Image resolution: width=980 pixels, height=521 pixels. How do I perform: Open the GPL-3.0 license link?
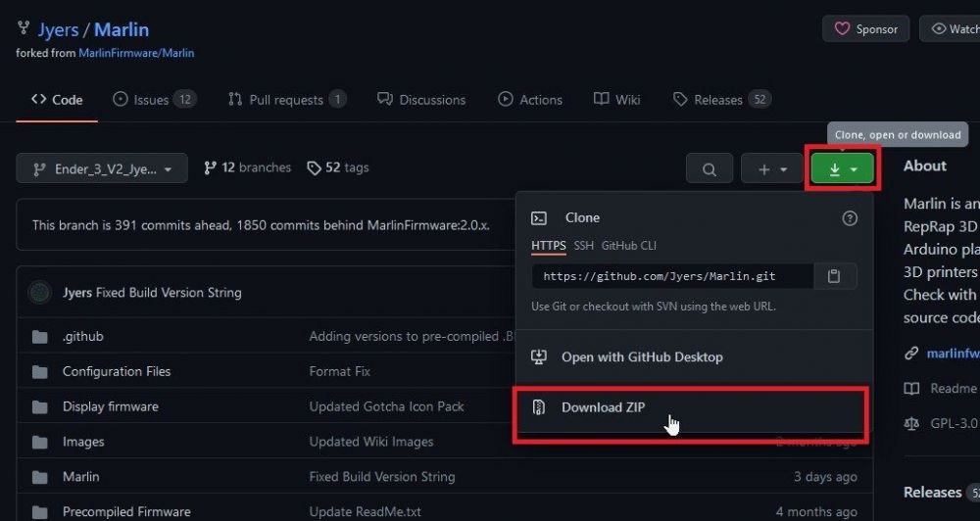click(x=941, y=423)
